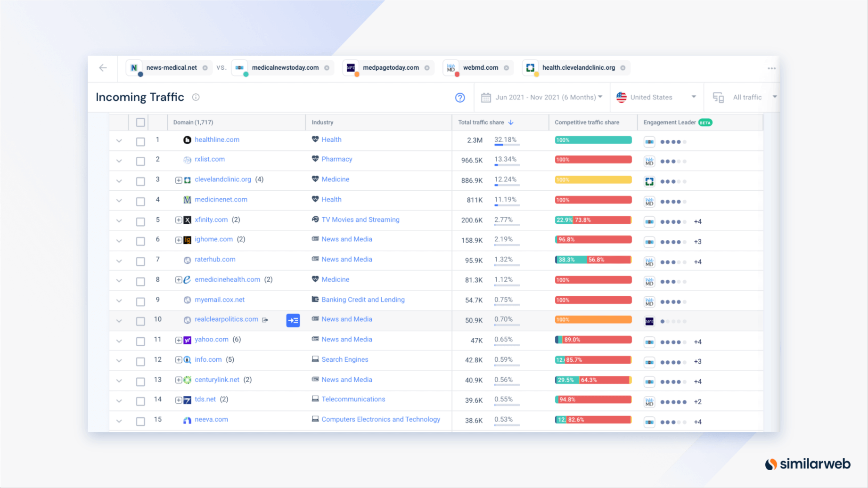Image resolution: width=868 pixels, height=488 pixels.
Task: Select the clevelandclinic.org row checkbox
Action: point(140,181)
